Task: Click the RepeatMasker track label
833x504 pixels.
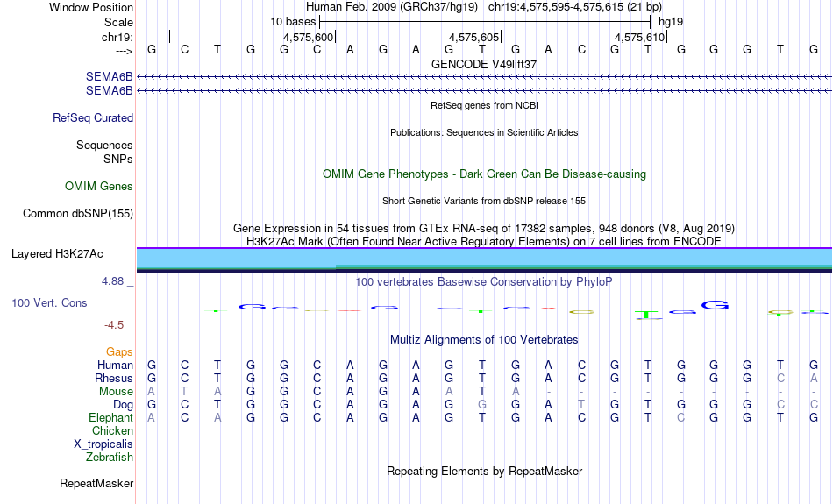Action: [96, 483]
